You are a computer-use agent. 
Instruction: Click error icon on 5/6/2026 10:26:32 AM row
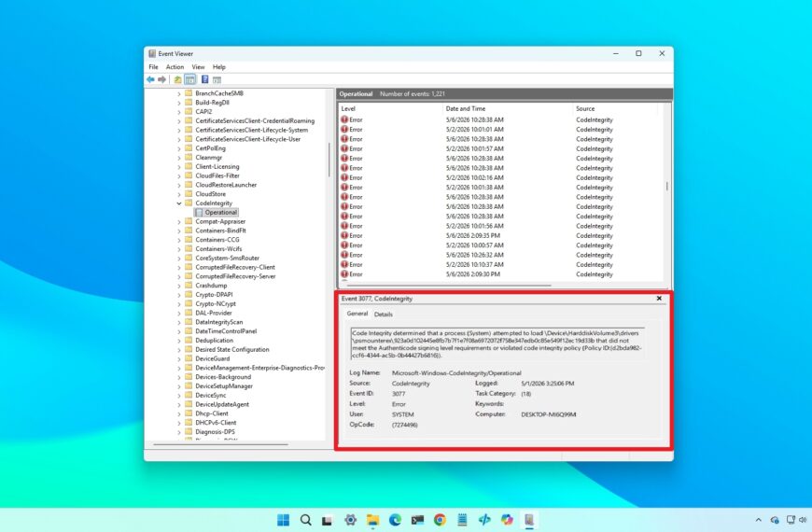tap(344, 255)
